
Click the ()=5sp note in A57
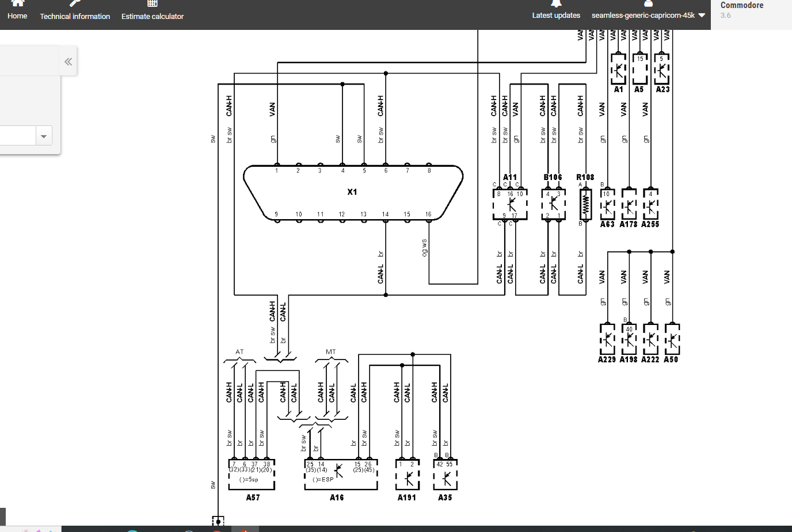[x=249, y=480]
